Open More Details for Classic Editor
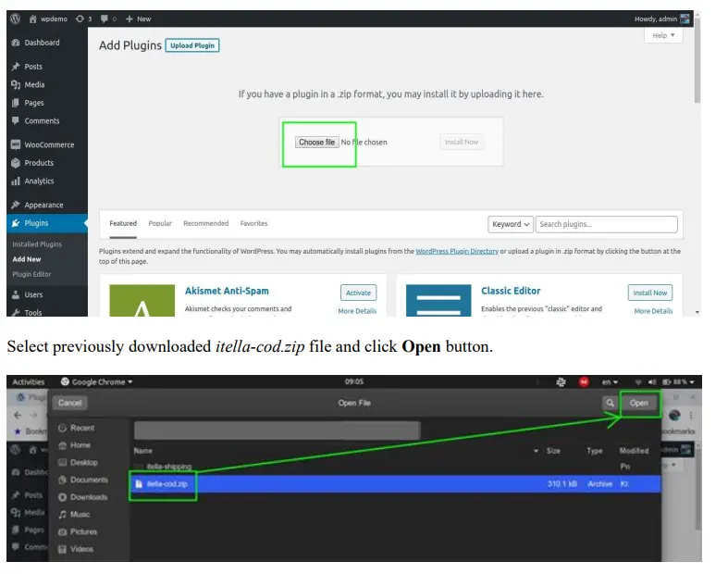Screen dimensions: 728x574 click(x=653, y=311)
